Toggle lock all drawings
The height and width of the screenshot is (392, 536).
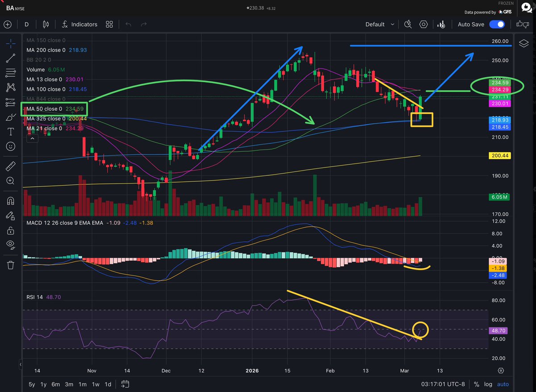click(11, 231)
